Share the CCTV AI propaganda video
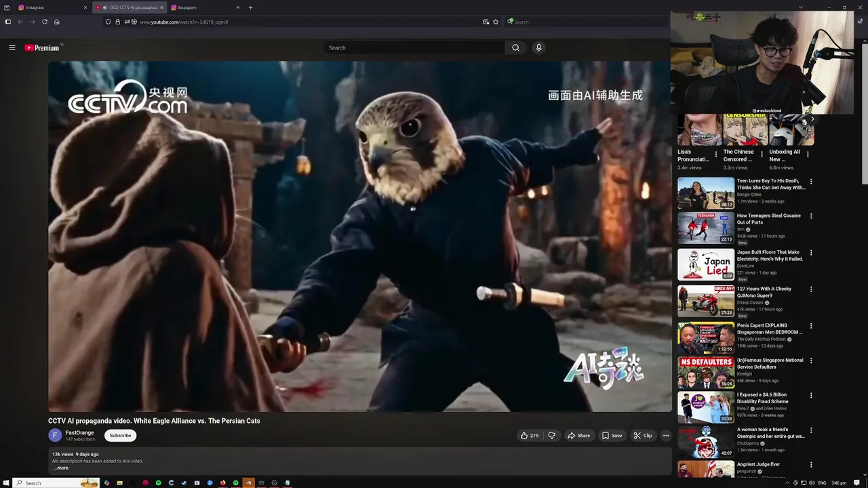 pyautogui.click(x=578, y=435)
